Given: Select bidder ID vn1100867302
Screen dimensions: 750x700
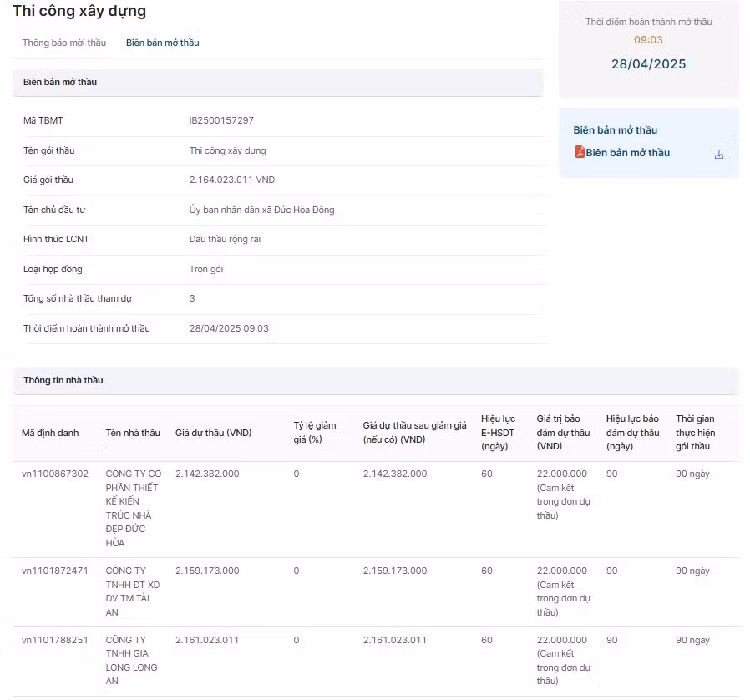Looking at the screenshot, I should tap(55, 474).
